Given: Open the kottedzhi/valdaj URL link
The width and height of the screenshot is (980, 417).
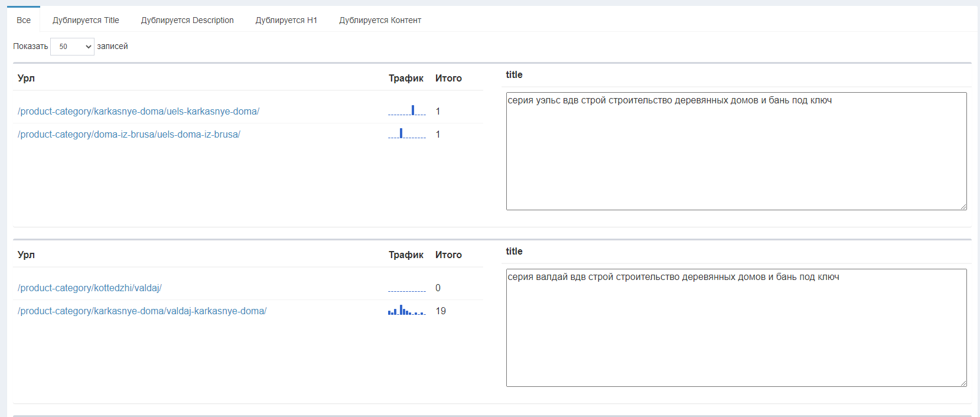Looking at the screenshot, I should pos(90,288).
